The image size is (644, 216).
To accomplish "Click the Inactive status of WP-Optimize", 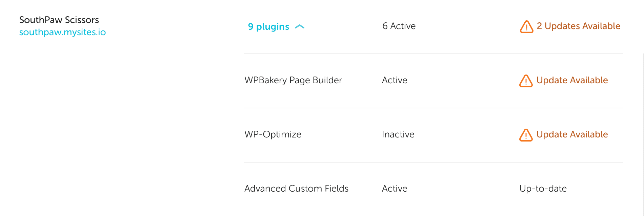I will tap(398, 134).
